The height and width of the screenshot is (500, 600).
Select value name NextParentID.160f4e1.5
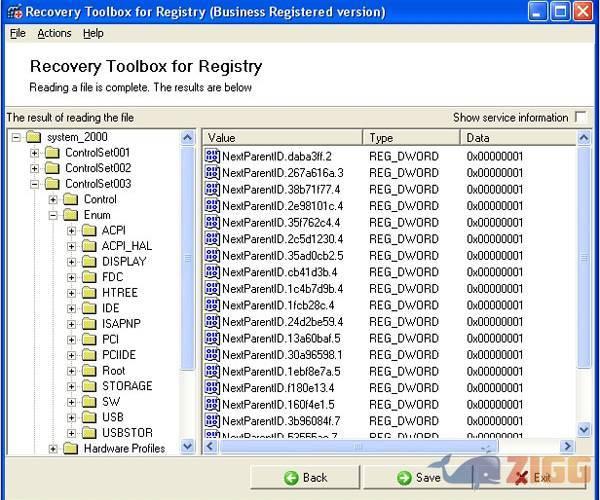(x=278, y=404)
